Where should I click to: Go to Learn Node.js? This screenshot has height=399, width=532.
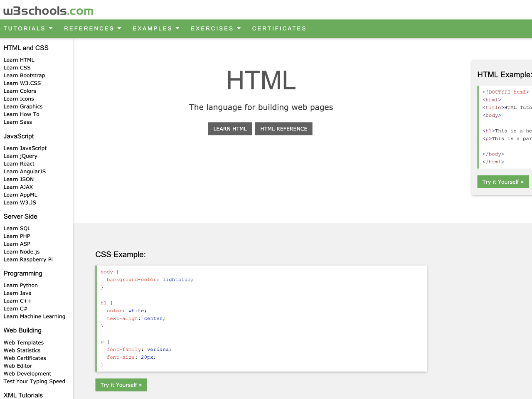pyautogui.click(x=22, y=252)
